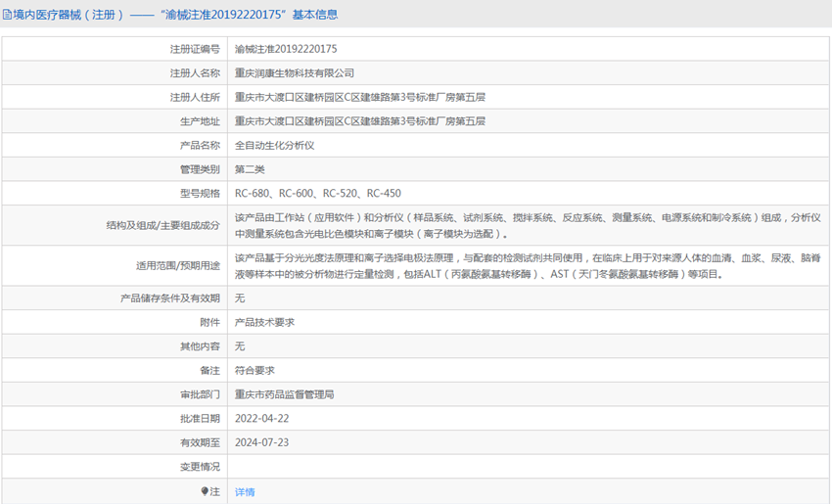The image size is (832, 504).
Task: Click the 变更情况 row label
Action: tap(200, 467)
